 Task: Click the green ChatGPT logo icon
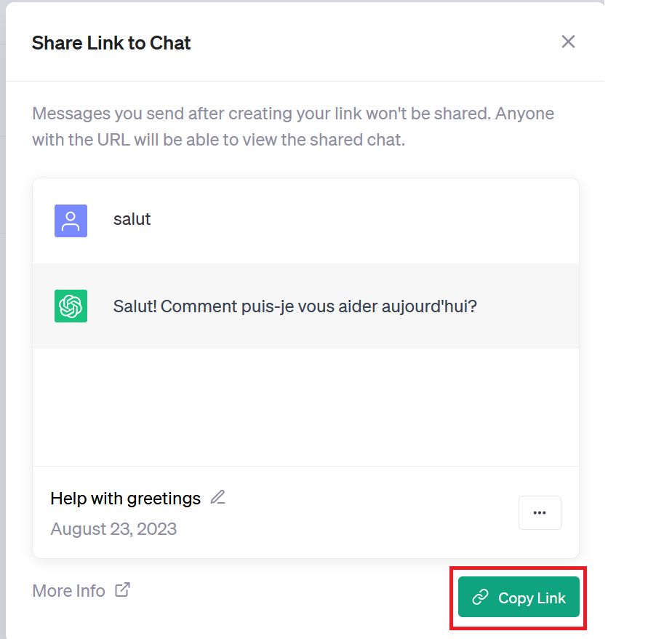[71, 306]
